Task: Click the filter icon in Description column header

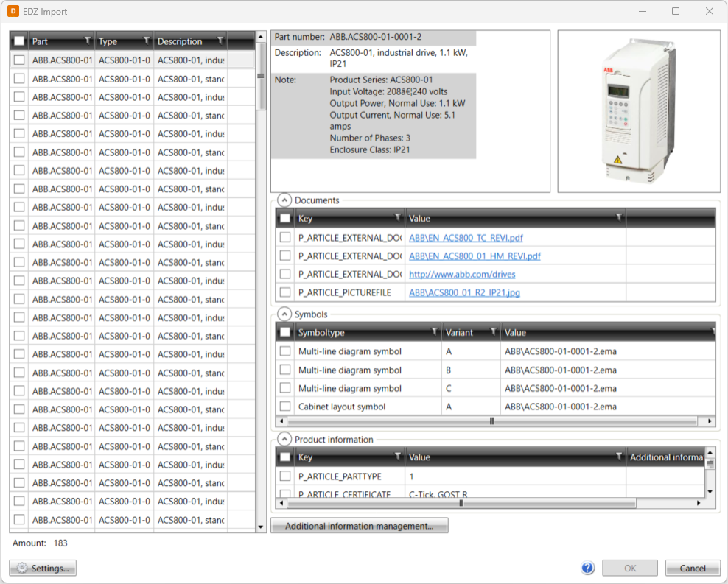Action: (x=220, y=41)
